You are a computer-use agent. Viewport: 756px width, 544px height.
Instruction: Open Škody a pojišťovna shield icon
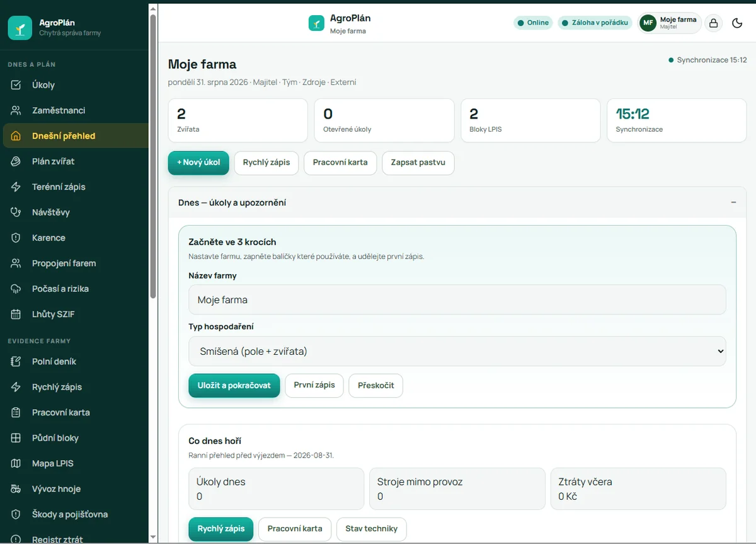pos(16,514)
